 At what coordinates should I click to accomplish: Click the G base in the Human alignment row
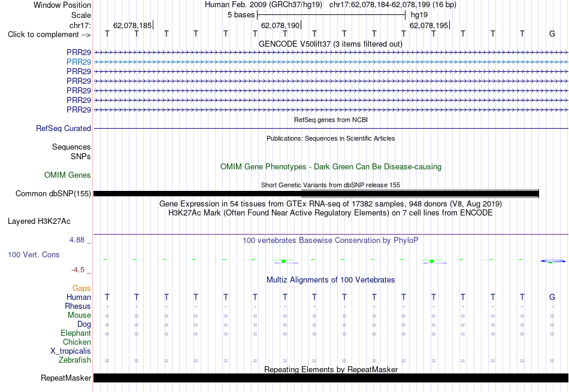552,297
